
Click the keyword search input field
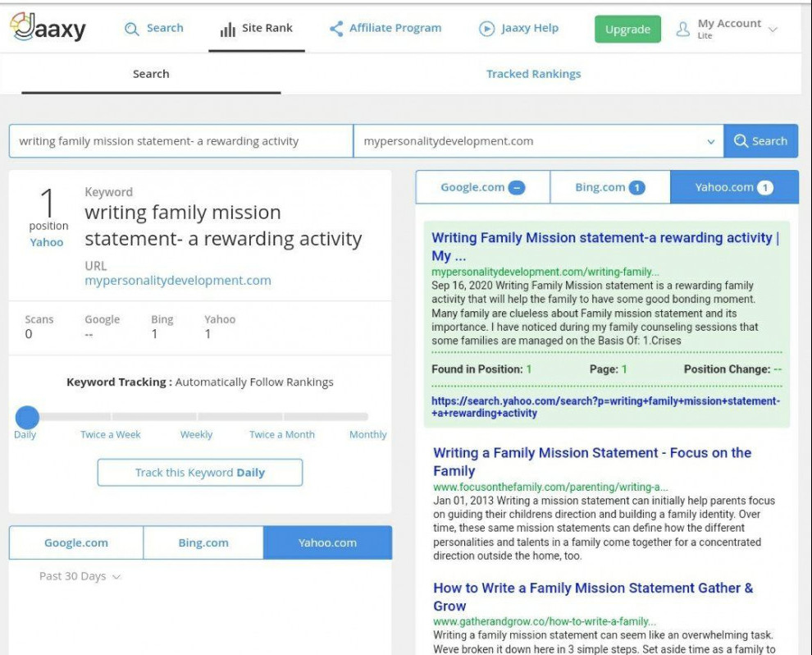pyautogui.click(x=181, y=141)
